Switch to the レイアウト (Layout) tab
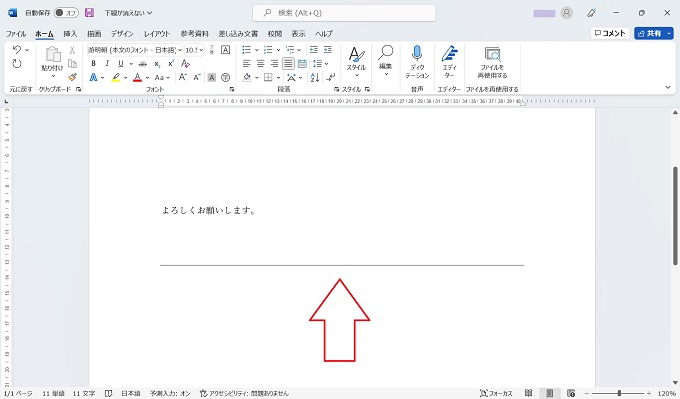 click(157, 33)
